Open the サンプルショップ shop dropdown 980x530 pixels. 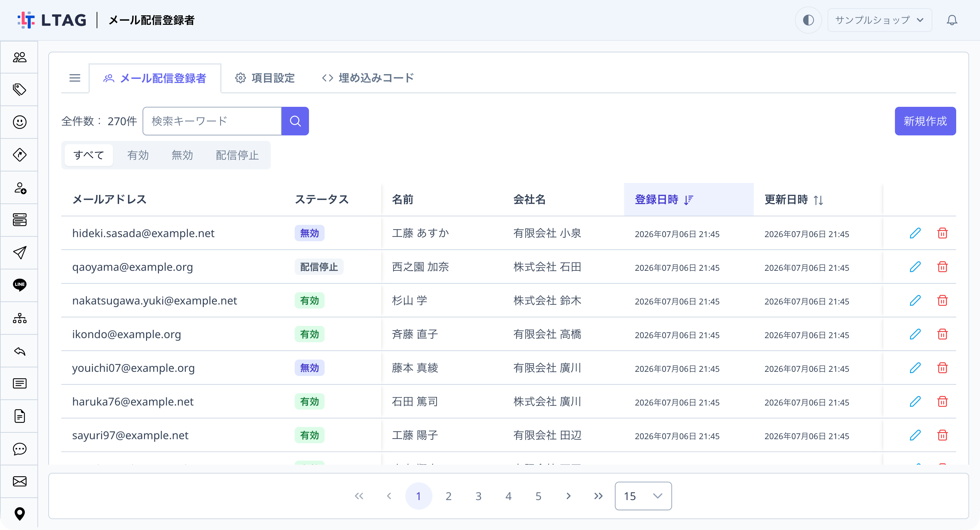point(880,20)
